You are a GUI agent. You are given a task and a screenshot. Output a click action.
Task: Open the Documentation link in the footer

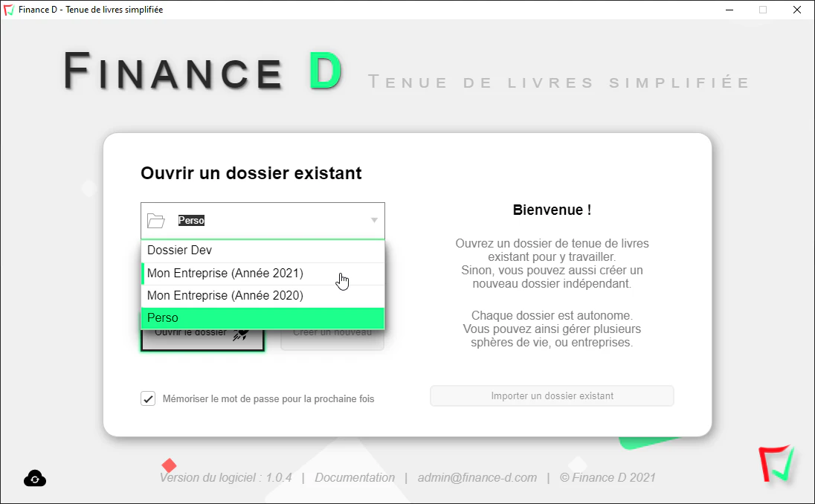click(355, 477)
